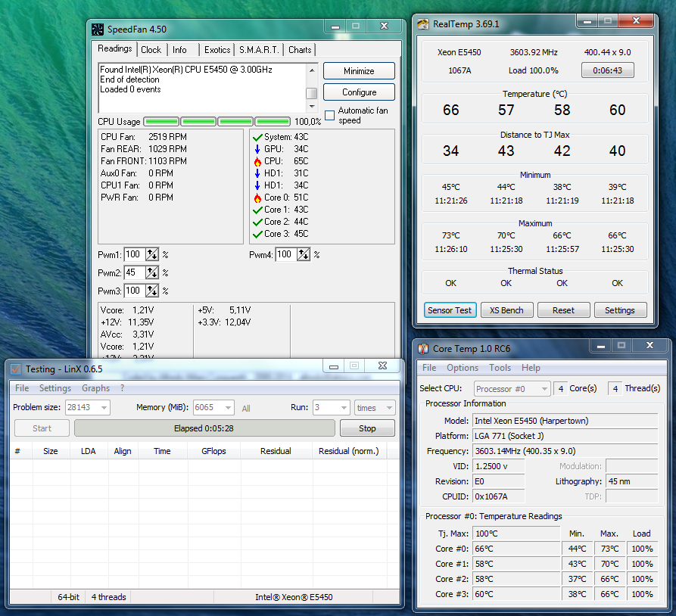Viewport: 676px width, 616px height.
Task: Click the Vcore 1,21V reading in SpeedFan
Action: (127, 310)
